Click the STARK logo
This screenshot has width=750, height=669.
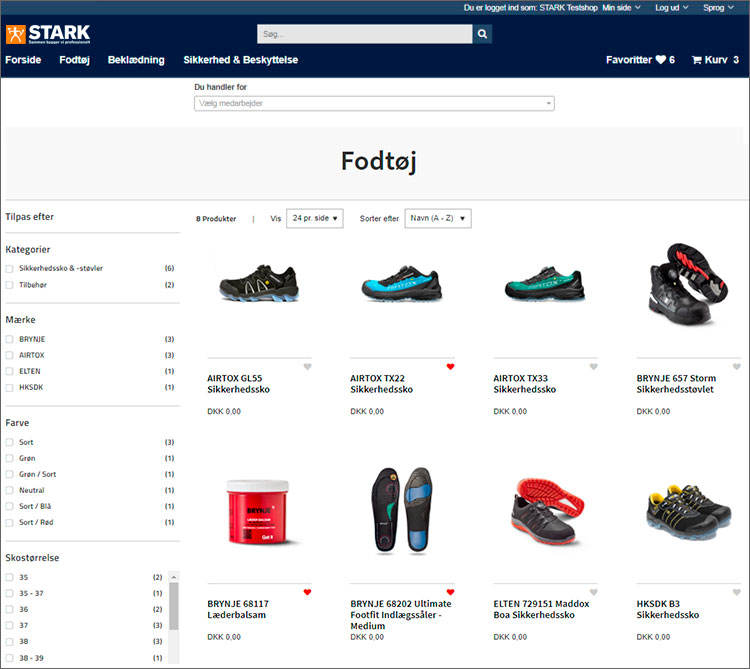[x=47, y=35]
